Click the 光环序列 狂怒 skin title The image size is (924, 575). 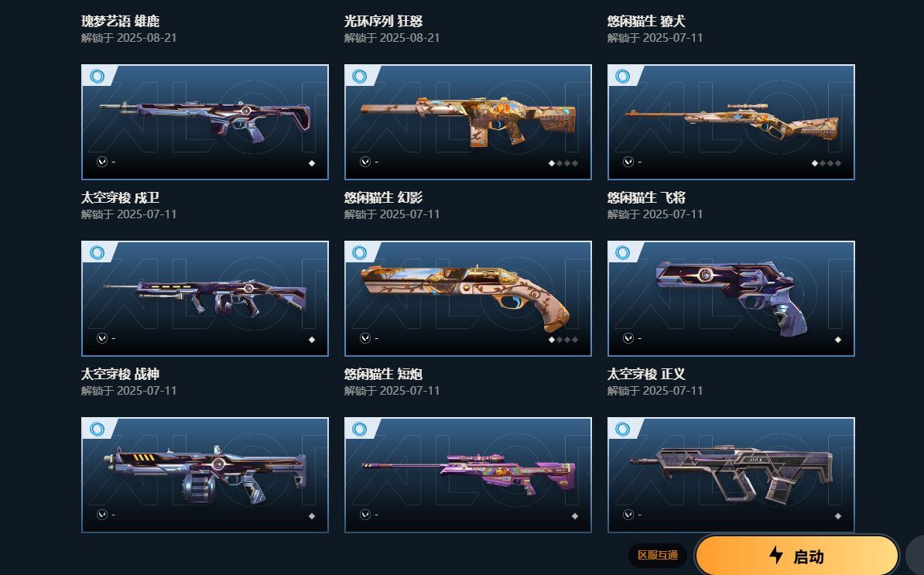[x=383, y=21]
